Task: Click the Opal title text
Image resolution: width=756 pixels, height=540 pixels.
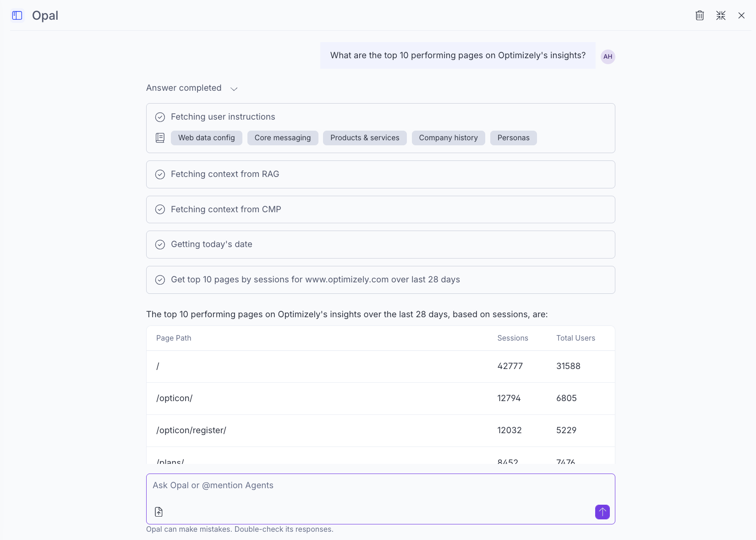Action: (45, 16)
